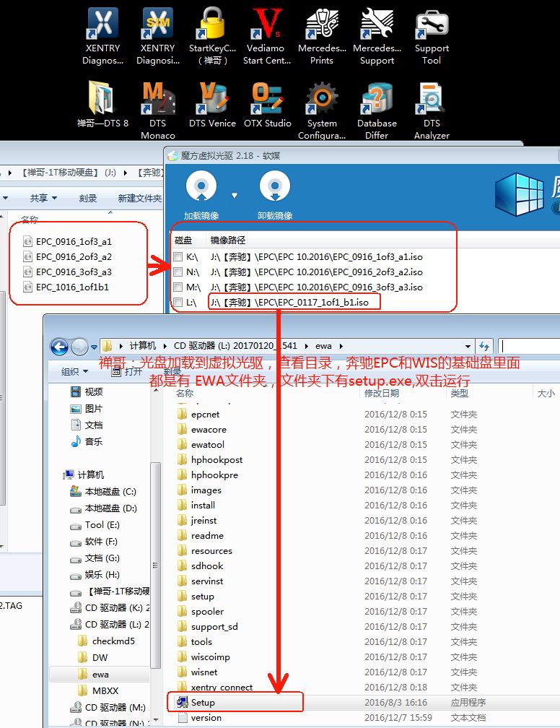Select file EPC_1016_1of1b1
Screen dimensions: 560x728
(66, 287)
